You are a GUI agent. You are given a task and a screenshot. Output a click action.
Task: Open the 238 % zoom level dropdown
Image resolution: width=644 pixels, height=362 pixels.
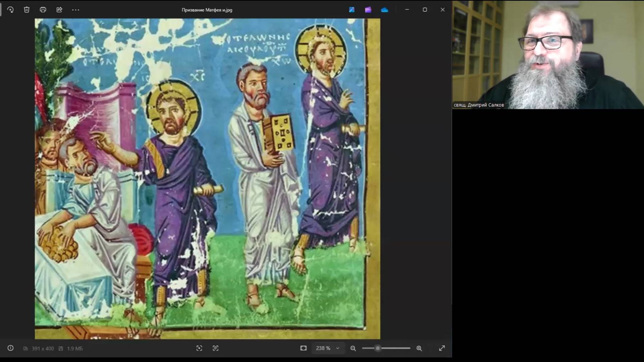click(328, 348)
